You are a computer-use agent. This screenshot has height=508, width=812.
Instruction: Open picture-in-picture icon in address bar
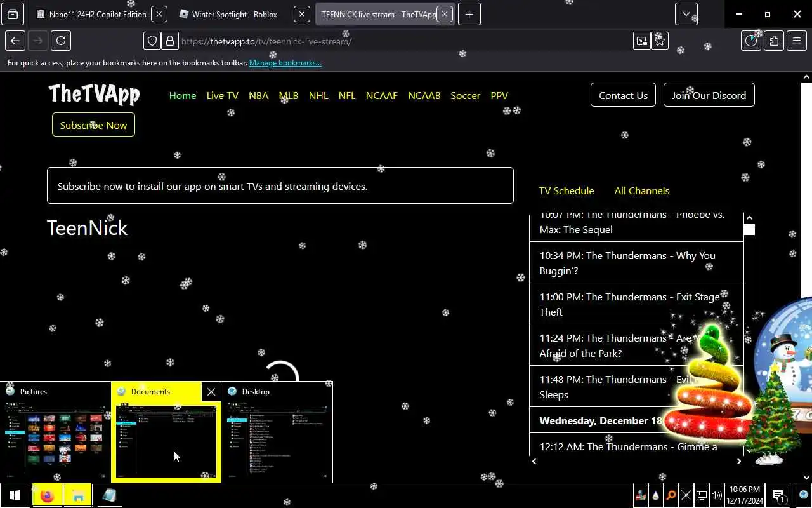point(642,41)
